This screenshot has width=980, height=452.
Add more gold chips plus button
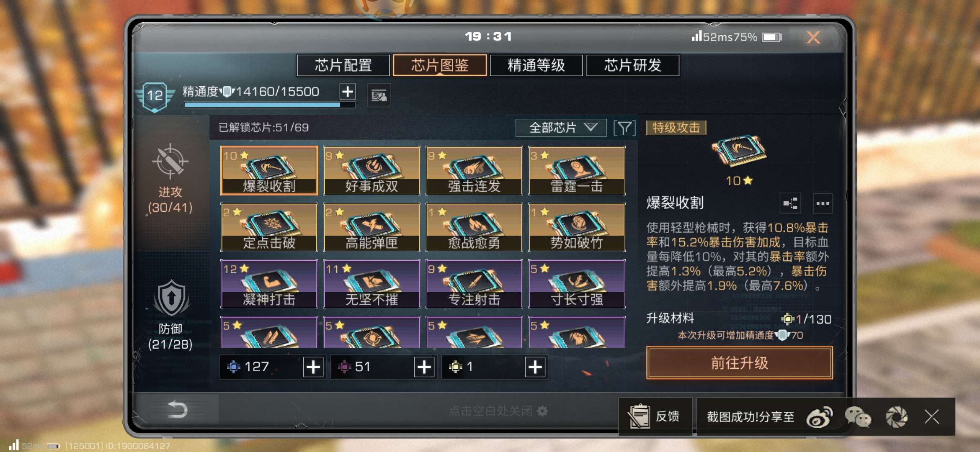(535, 367)
